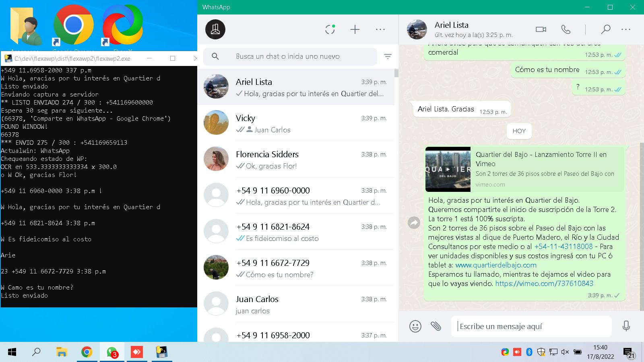Open taskbar search

36,352
